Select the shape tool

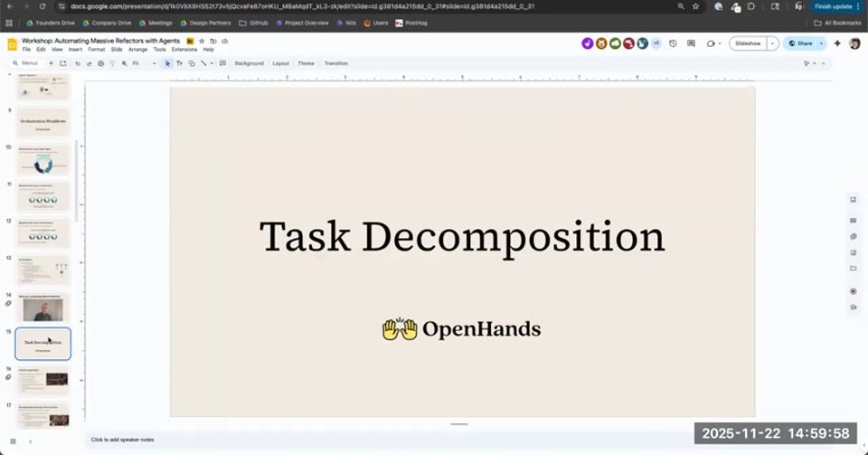(192, 63)
